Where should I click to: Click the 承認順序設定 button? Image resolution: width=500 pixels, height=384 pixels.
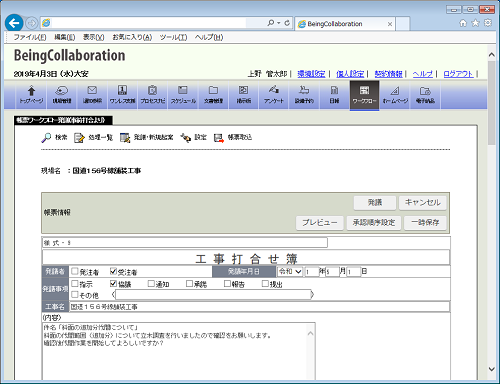374,223
